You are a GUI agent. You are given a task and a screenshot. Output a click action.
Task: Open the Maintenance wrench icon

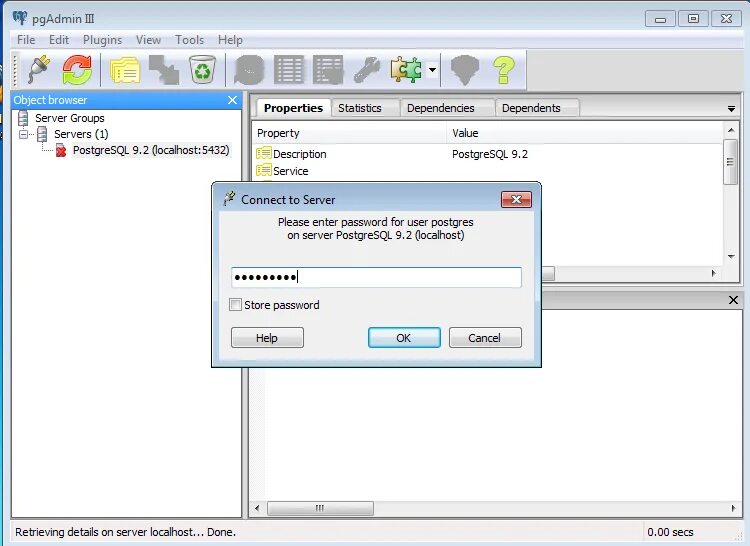click(x=367, y=70)
